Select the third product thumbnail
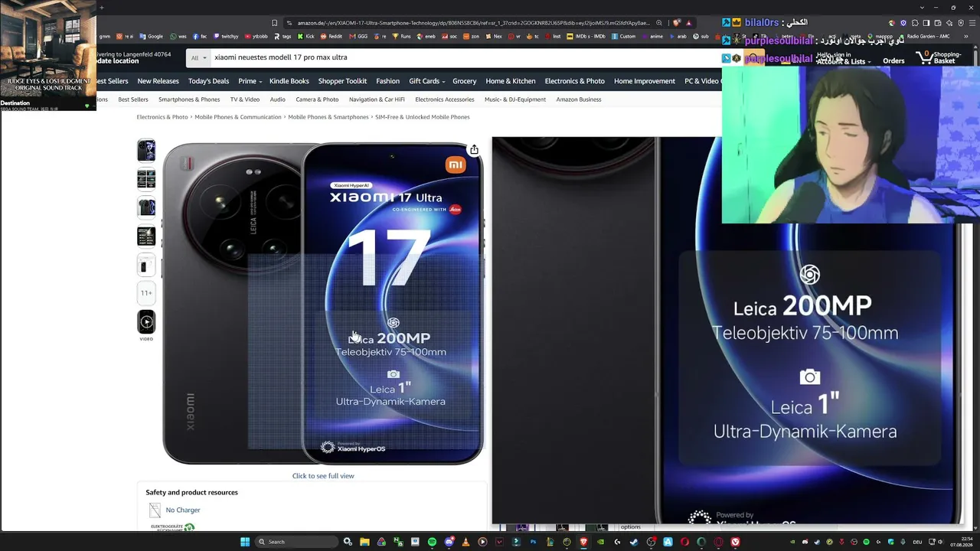Image resolution: width=980 pixels, height=551 pixels. (x=146, y=207)
